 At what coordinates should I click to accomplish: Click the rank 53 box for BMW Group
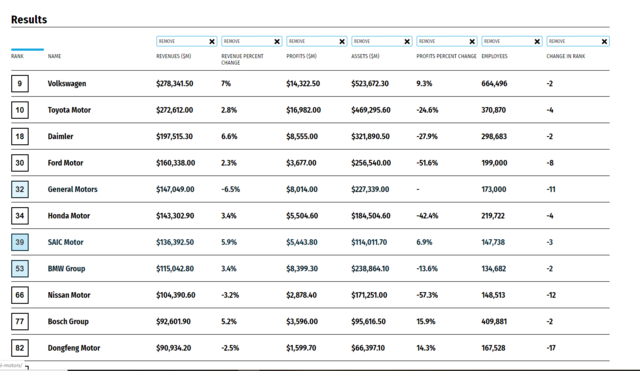pyautogui.click(x=20, y=269)
